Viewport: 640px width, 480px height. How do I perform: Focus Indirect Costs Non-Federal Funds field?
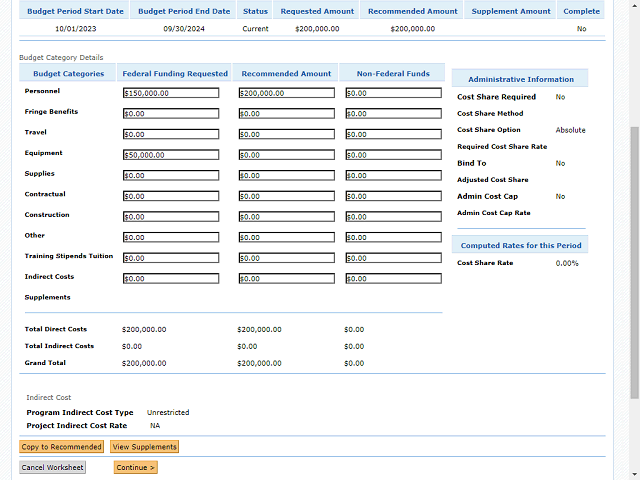[x=393, y=279]
